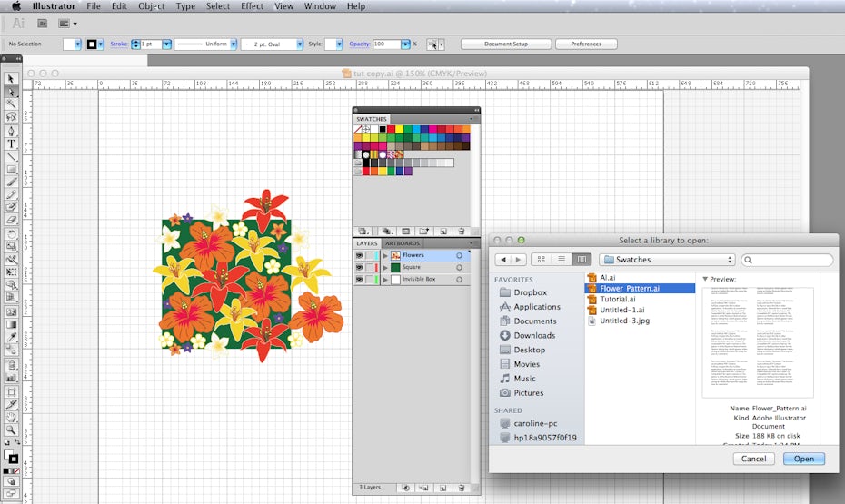Delete swatch using the trash icon

462,232
